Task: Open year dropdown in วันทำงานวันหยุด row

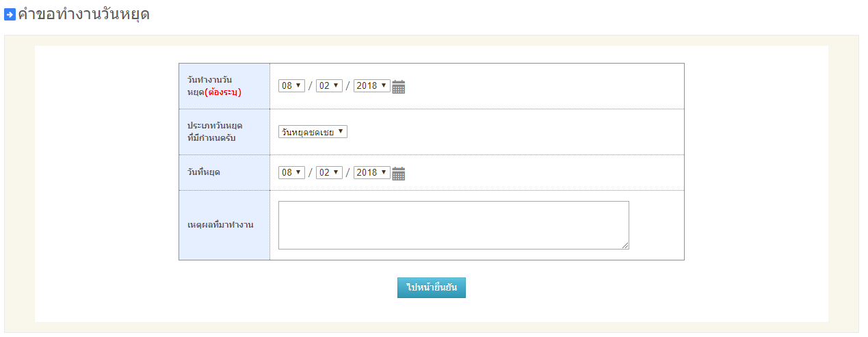Action: 371,86
